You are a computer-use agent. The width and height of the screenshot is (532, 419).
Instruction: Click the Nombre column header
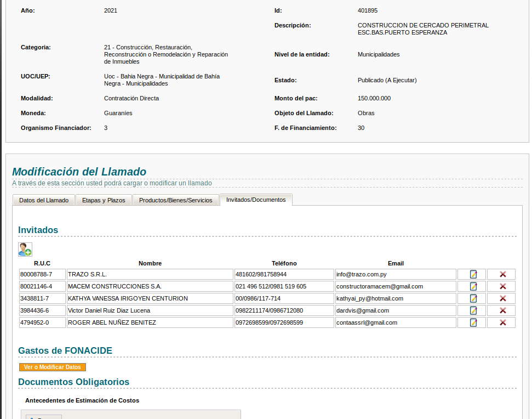click(150, 263)
